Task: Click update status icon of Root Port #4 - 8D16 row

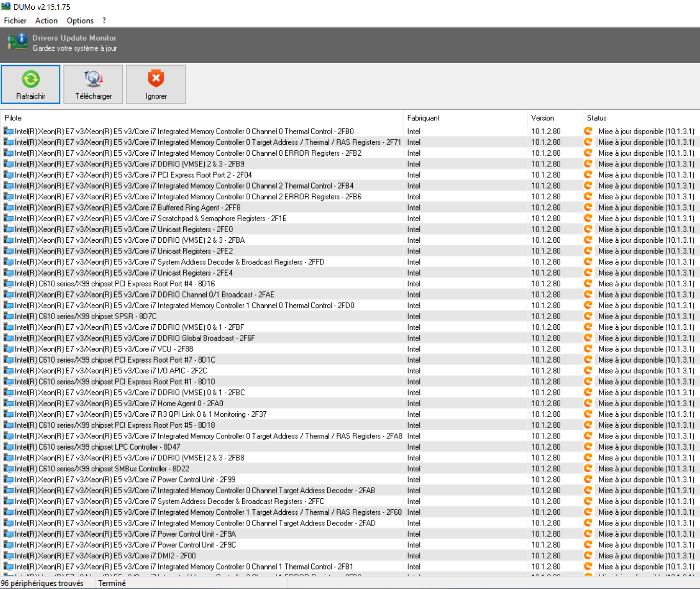Action: tap(588, 284)
